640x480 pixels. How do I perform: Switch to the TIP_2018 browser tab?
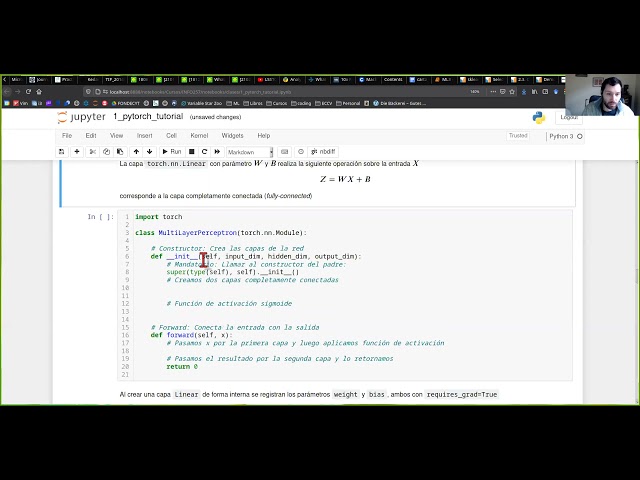pos(114,80)
